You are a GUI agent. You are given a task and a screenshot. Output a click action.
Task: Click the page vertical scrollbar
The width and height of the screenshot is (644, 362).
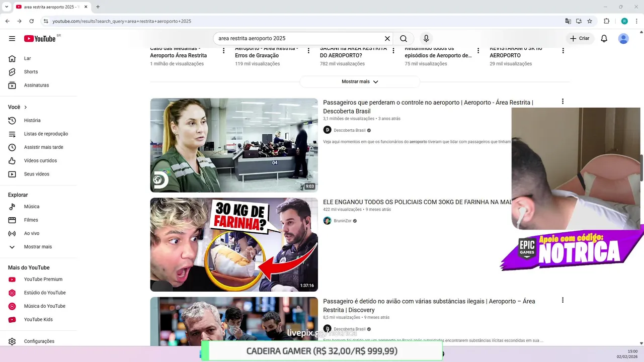[641, 168]
